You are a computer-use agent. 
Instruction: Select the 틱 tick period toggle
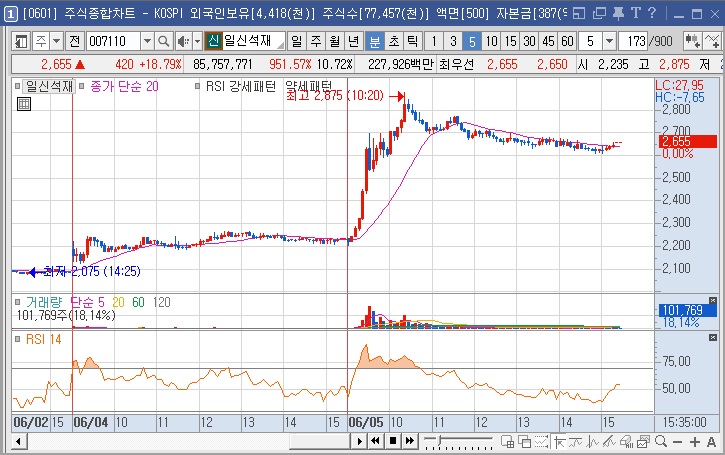click(412, 41)
